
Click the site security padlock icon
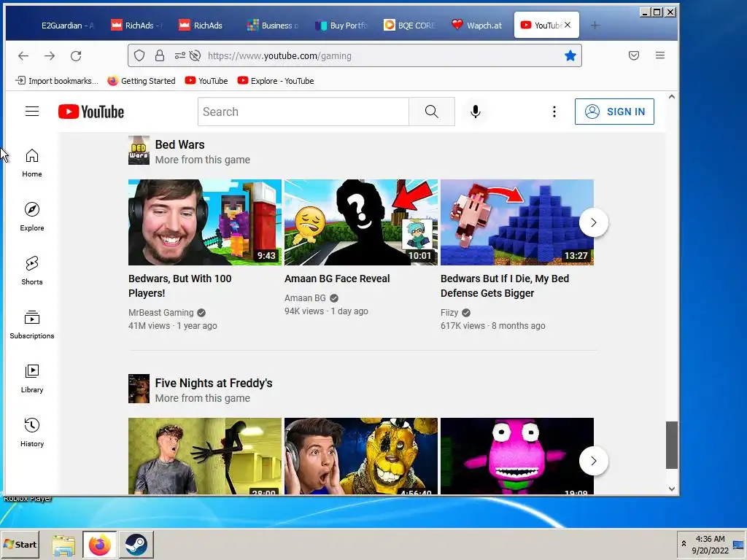(x=160, y=55)
